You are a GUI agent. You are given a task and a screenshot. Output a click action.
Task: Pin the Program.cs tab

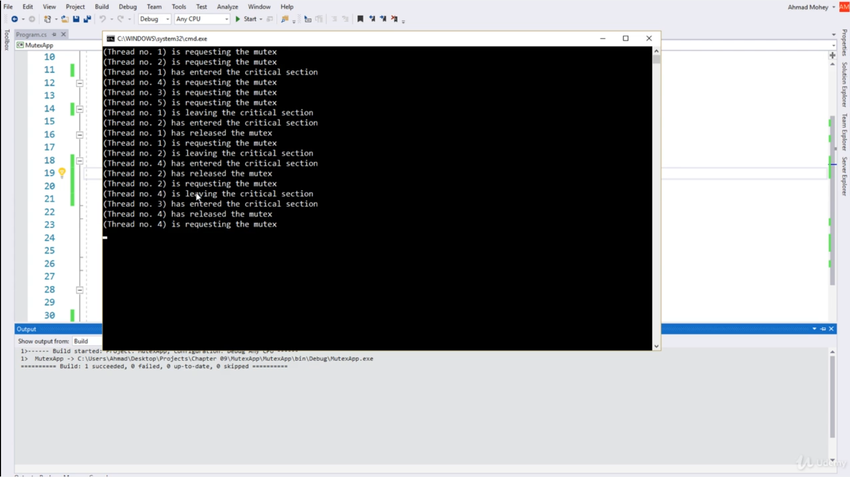(54, 34)
